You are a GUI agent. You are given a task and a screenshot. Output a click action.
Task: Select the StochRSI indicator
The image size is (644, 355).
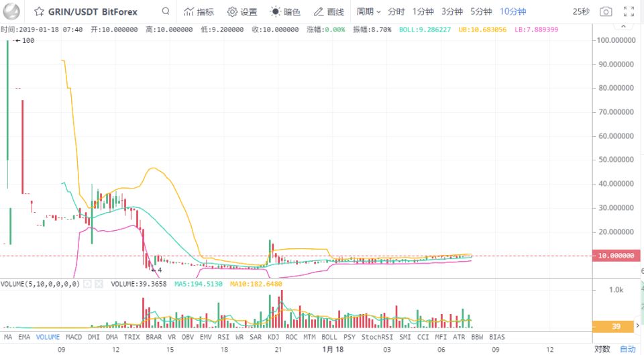pos(377,337)
